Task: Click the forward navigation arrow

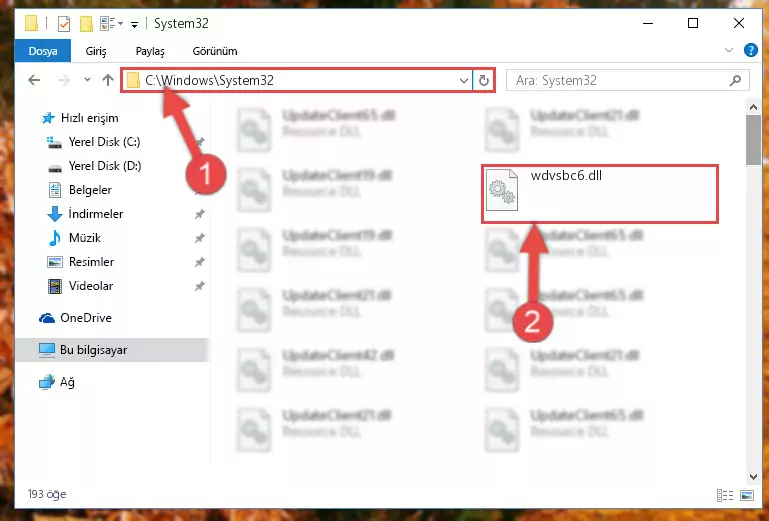Action: (x=63, y=80)
